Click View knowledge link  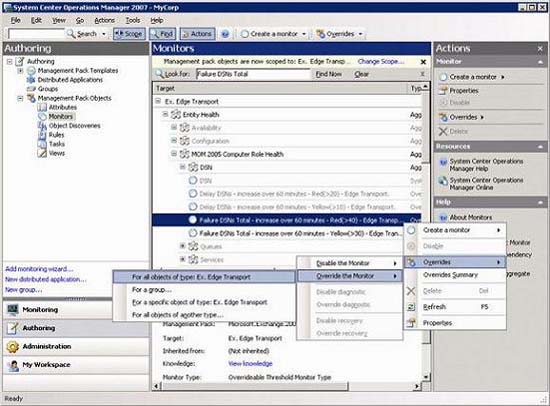[x=250, y=364]
